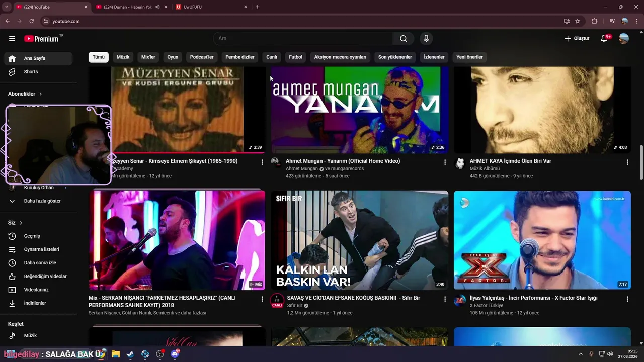This screenshot has height=362, width=644.
Task: Select the Canlı filter chip
Action: (272, 57)
